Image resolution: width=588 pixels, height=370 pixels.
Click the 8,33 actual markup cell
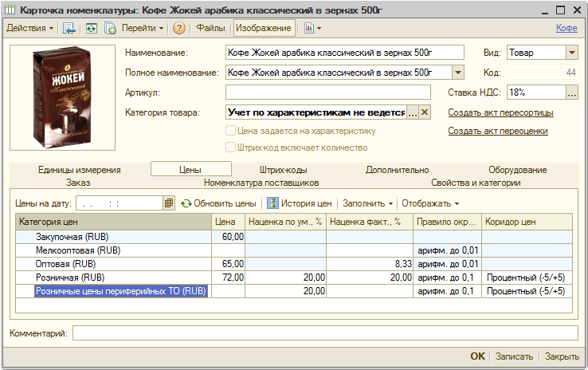pos(370,264)
